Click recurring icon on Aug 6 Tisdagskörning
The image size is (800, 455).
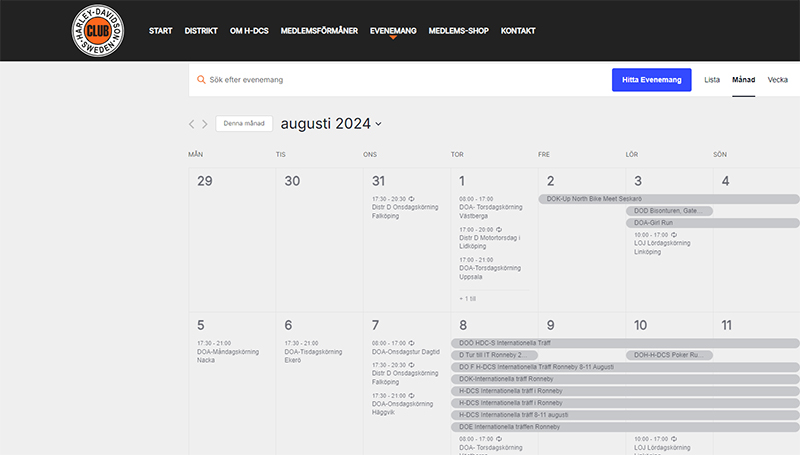coord(325,343)
